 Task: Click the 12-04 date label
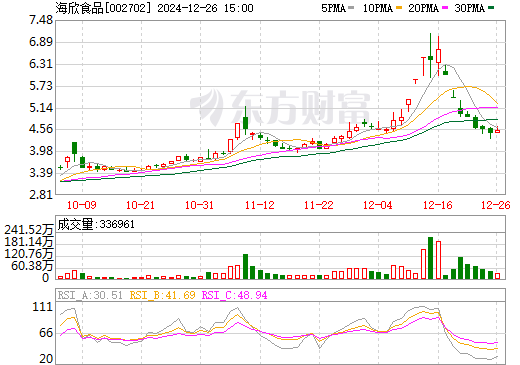(378, 205)
